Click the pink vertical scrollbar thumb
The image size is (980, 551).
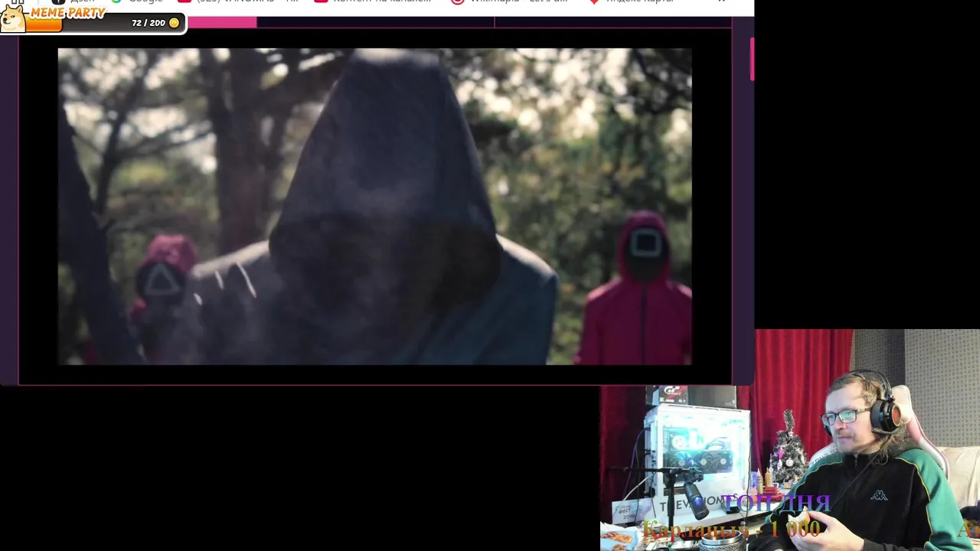(752, 59)
